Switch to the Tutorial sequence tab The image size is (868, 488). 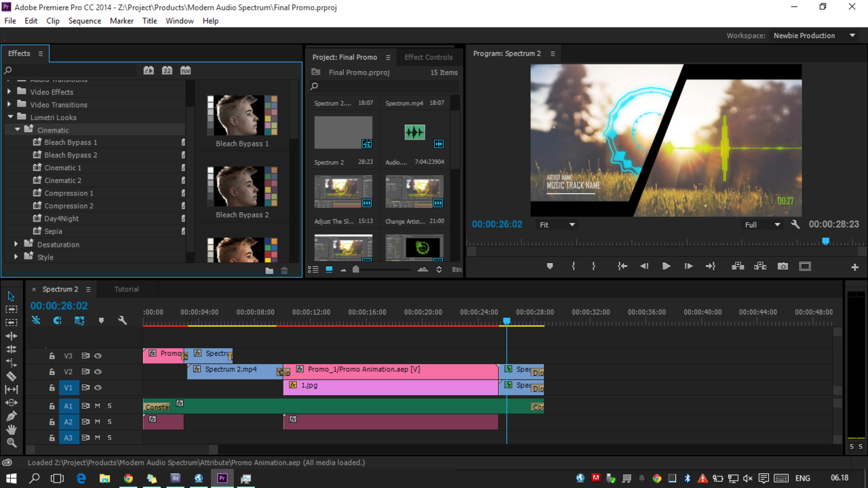(x=126, y=289)
